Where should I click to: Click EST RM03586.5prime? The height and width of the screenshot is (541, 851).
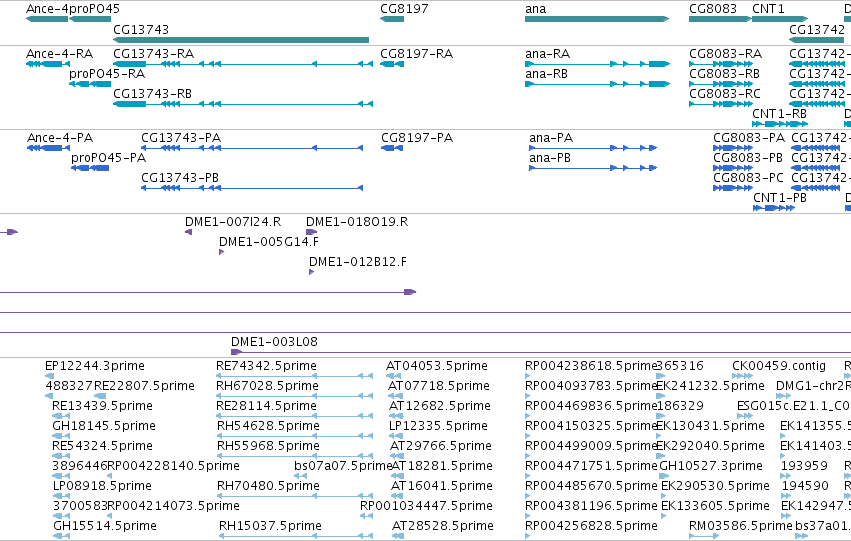[x=704, y=537]
